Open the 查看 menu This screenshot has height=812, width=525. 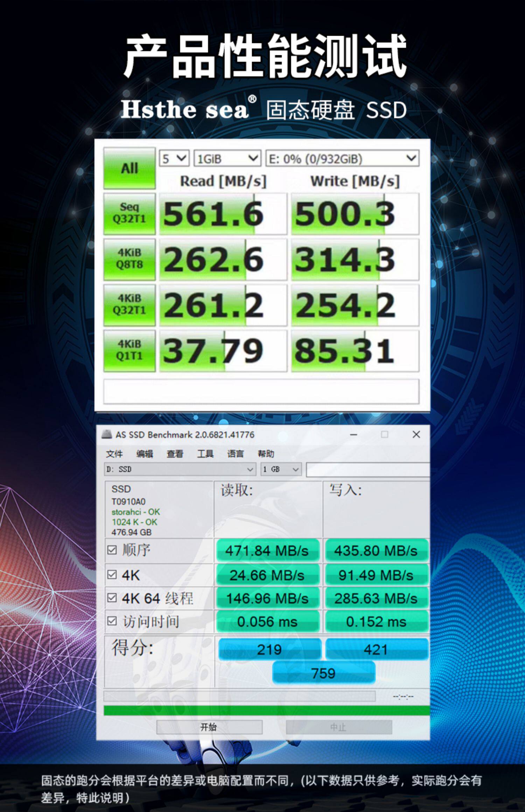click(x=175, y=454)
